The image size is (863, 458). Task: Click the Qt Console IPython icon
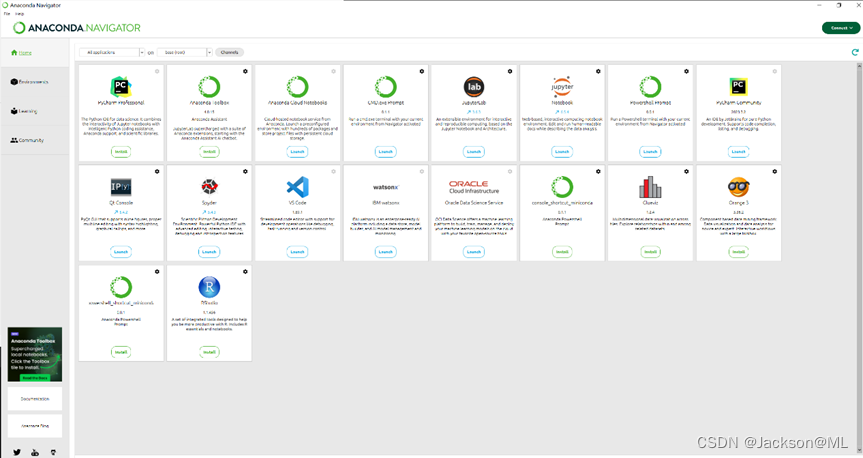(121, 187)
